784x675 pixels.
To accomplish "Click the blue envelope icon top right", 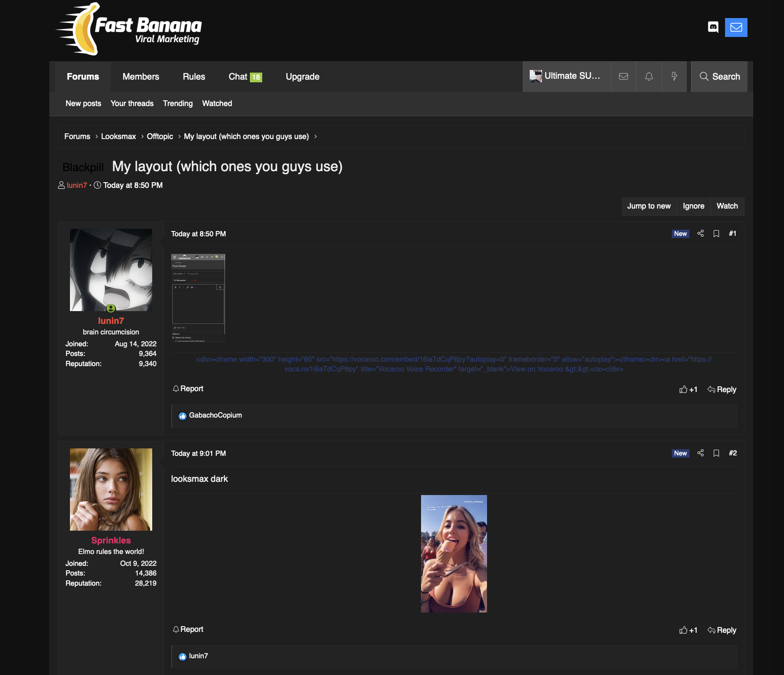I will 736,27.
